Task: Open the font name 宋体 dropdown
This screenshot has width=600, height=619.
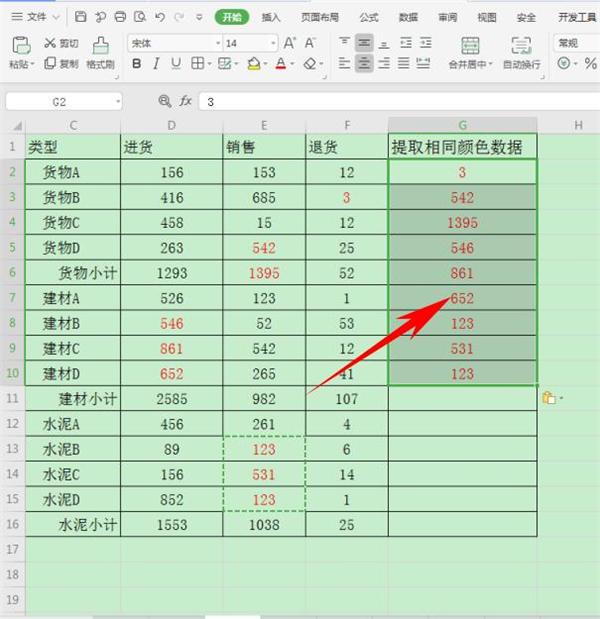Action: (x=218, y=43)
